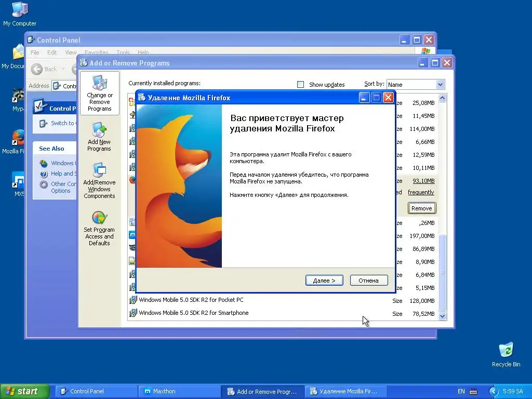Click the Pocket PC SDK installer icon

pyautogui.click(x=132, y=300)
